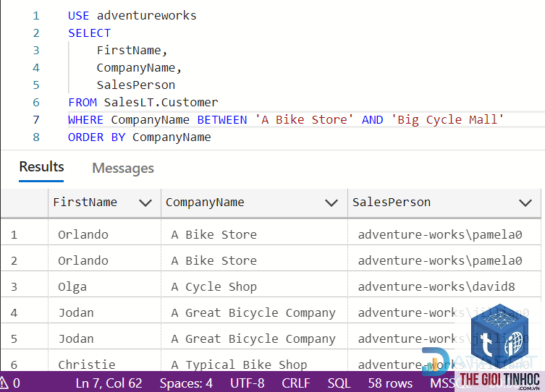The height and width of the screenshot is (392, 545).
Task: Change line ending via CRLF
Action: click(x=296, y=383)
